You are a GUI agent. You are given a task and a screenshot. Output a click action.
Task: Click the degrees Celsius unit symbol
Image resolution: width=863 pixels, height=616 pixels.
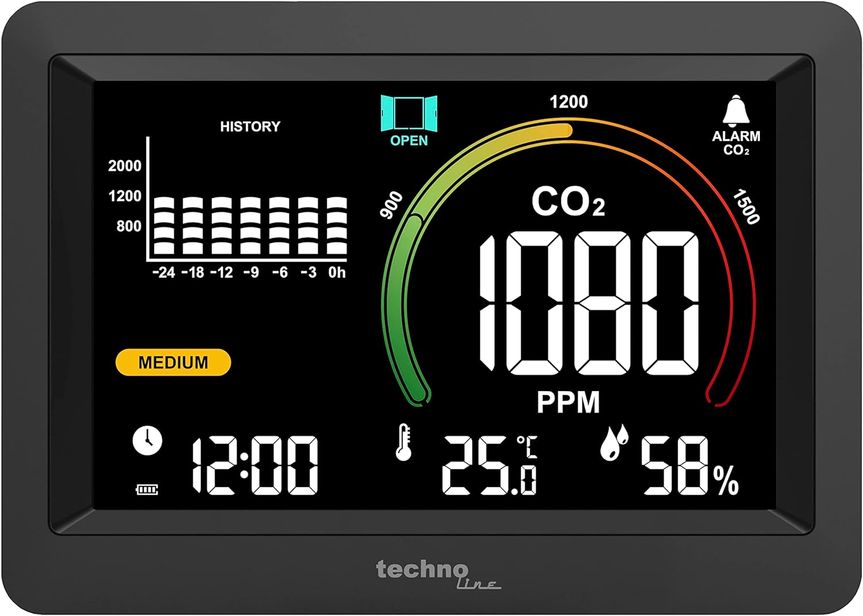coord(526,446)
